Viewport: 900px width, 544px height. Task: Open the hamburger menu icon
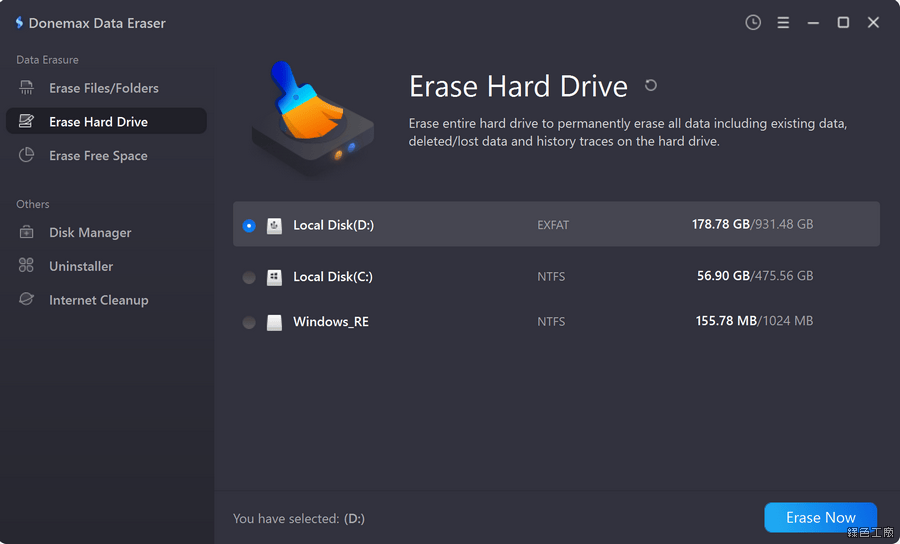coord(783,22)
